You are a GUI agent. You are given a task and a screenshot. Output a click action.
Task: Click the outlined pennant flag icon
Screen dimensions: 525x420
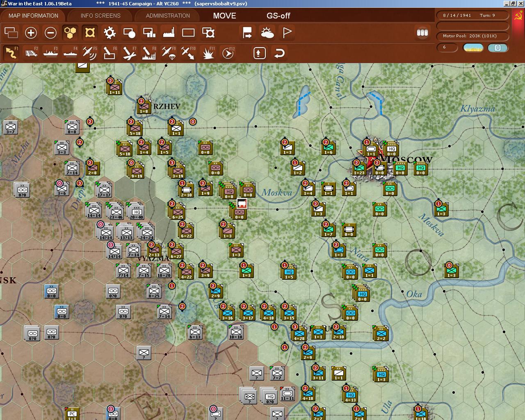click(x=287, y=32)
